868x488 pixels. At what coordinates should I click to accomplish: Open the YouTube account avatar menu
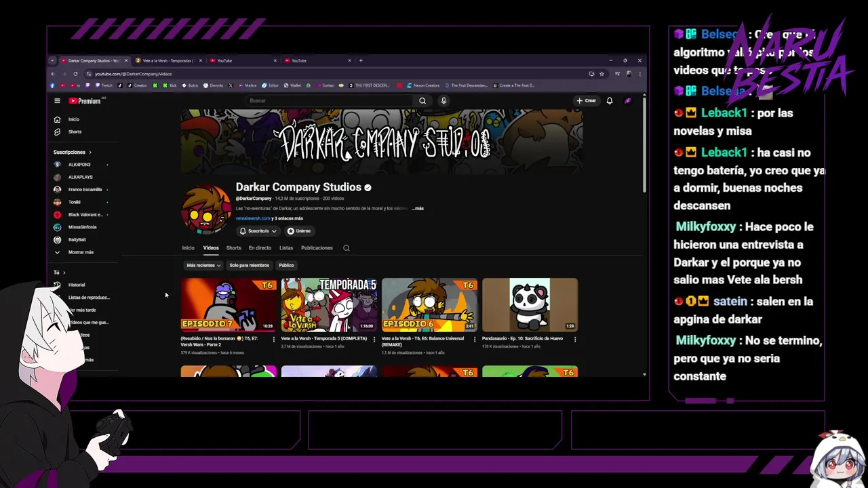click(x=628, y=100)
